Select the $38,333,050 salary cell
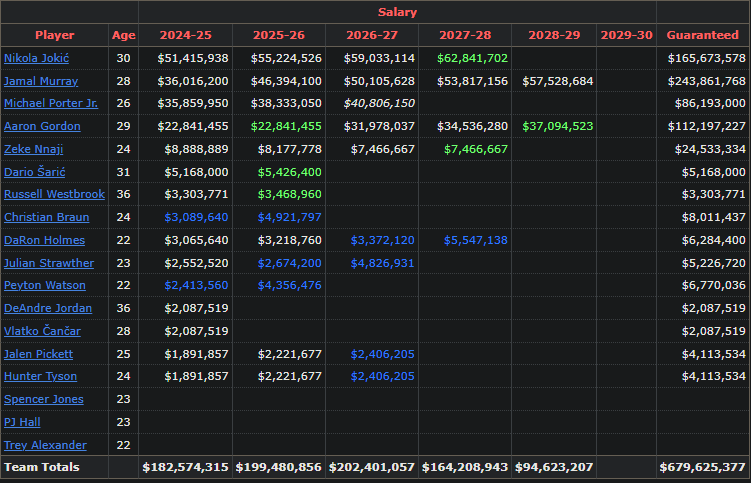 tap(286, 104)
